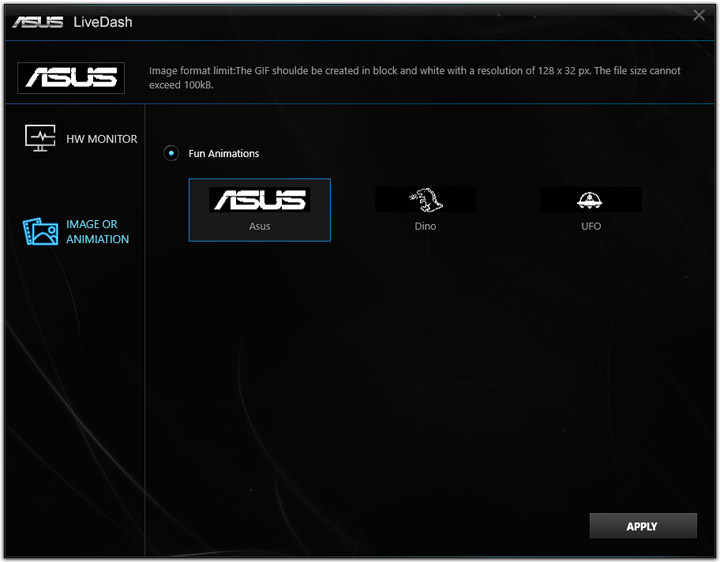Click the LiveDash title text
Viewport: 720px width, 562px height.
tap(103, 22)
